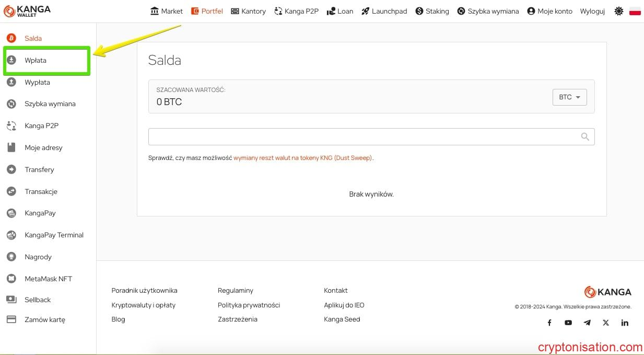This screenshot has height=355, width=644.
Task: Click the Dust Sweep KNG exchange link
Action: [303, 158]
